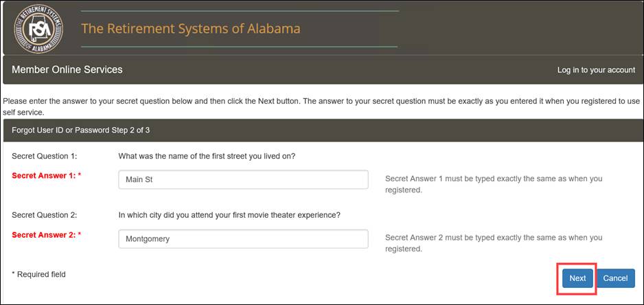The height and width of the screenshot is (305, 644).
Task: Click the Secret Answer 2 hint text
Action: [494, 243]
